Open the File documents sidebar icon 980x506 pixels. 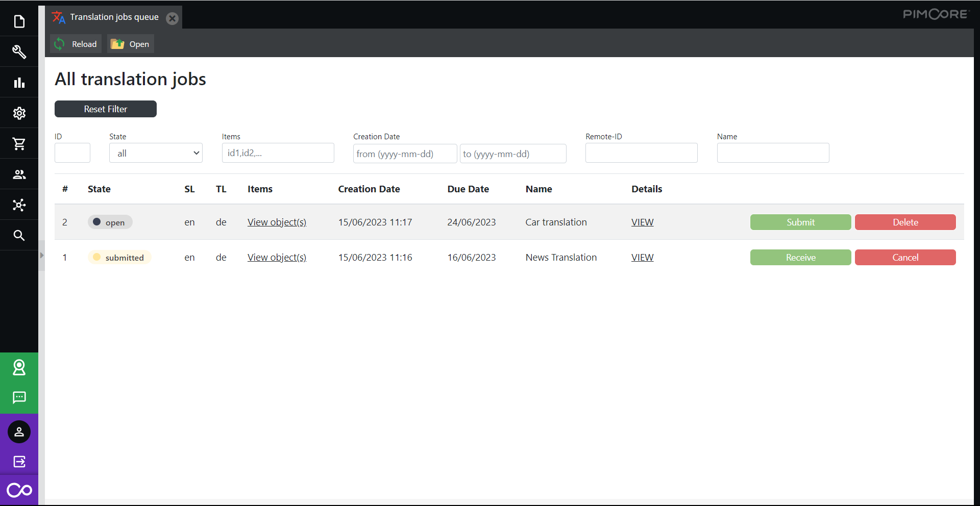tap(19, 21)
